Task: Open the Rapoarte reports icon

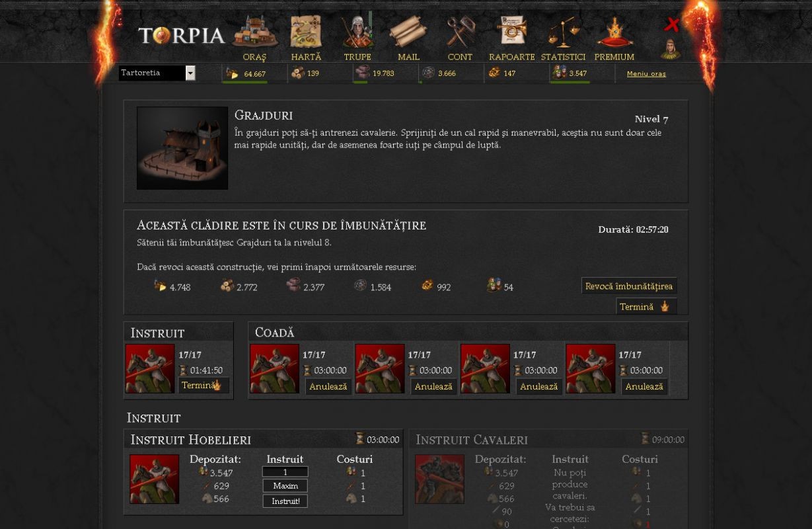Action: (x=511, y=32)
